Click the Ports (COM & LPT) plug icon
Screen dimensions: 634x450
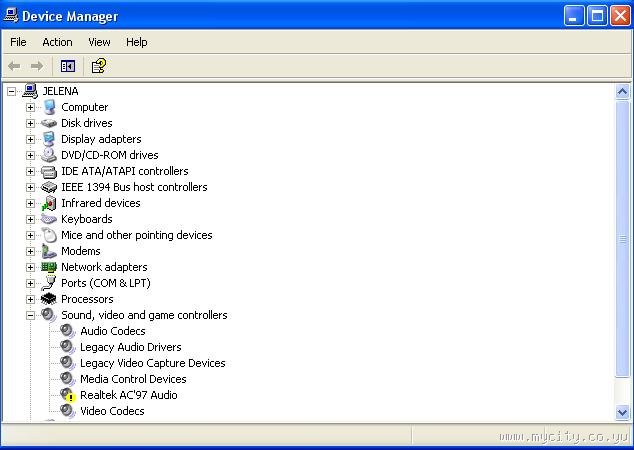(x=49, y=283)
